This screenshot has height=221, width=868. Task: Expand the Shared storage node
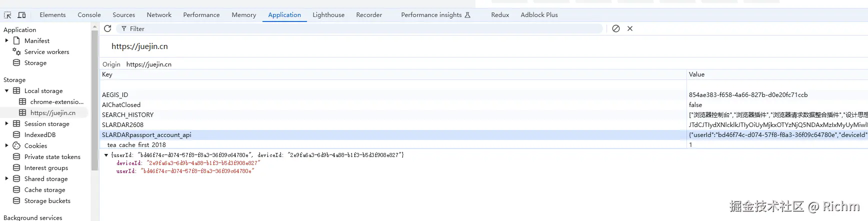(x=6, y=178)
